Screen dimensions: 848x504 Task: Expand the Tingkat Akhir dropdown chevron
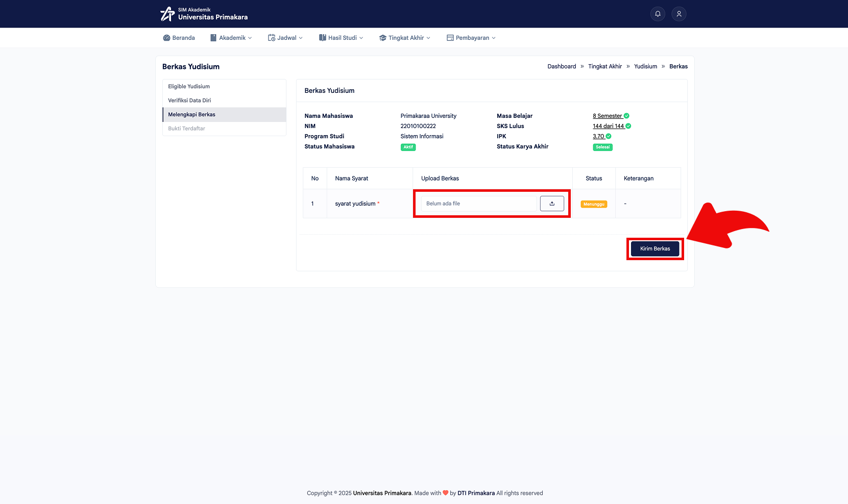[x=428, y=38]
